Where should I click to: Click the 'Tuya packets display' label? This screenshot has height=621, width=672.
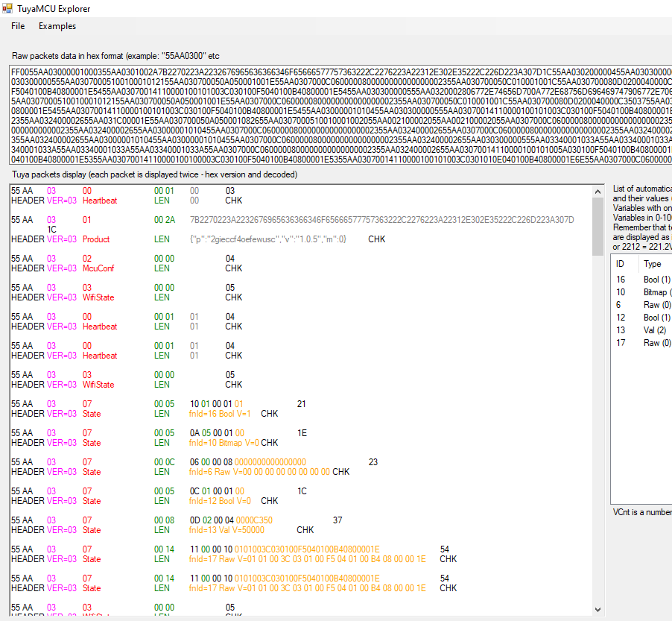155,174
